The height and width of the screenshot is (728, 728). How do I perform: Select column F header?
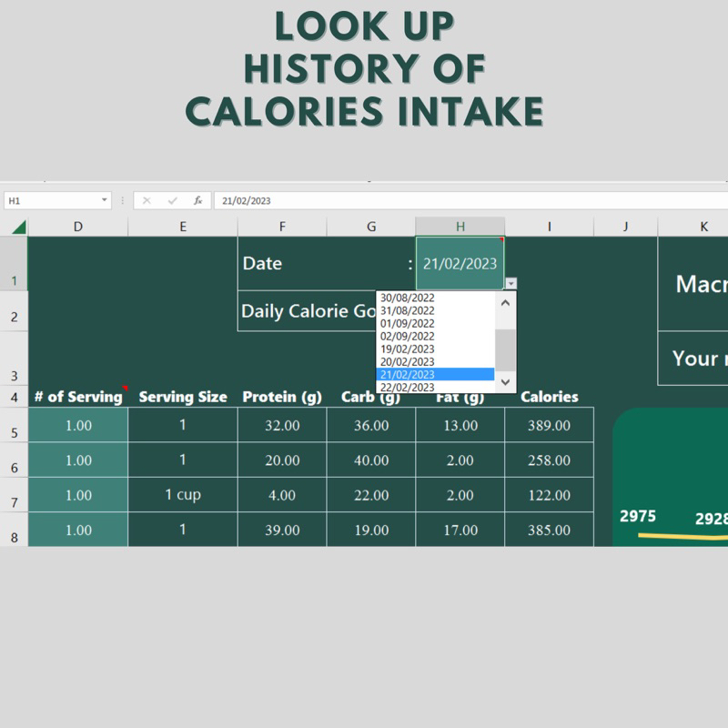pyautogui.click(x=282, y=227)
